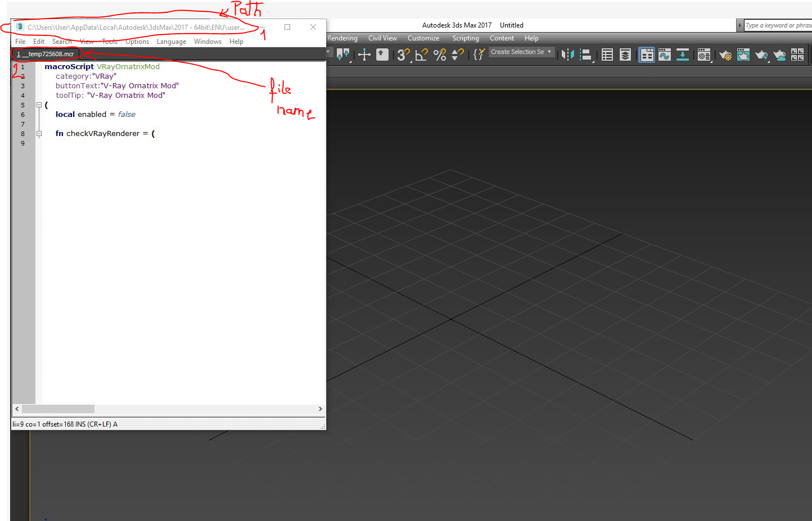The height and width of the screenshot is (521, 812).
Task: Click the Mirror tool icon
Action: (x=568, y=55)
